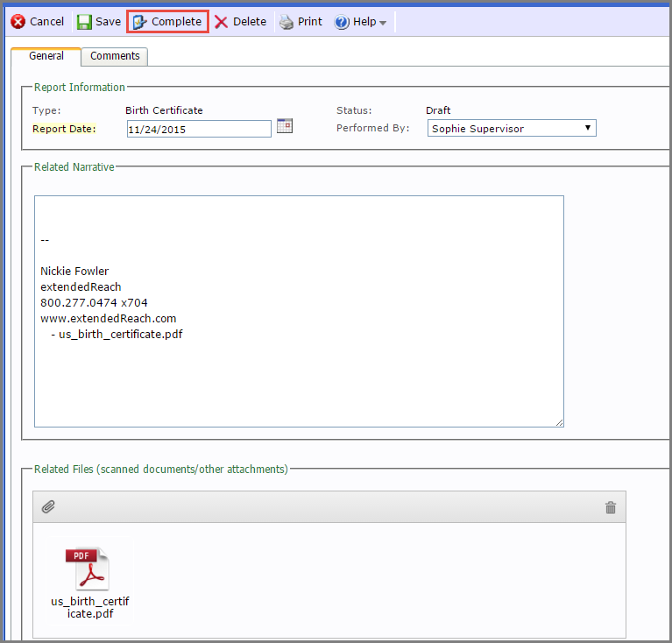Open the Performed By dropdown

click(512, 128)
